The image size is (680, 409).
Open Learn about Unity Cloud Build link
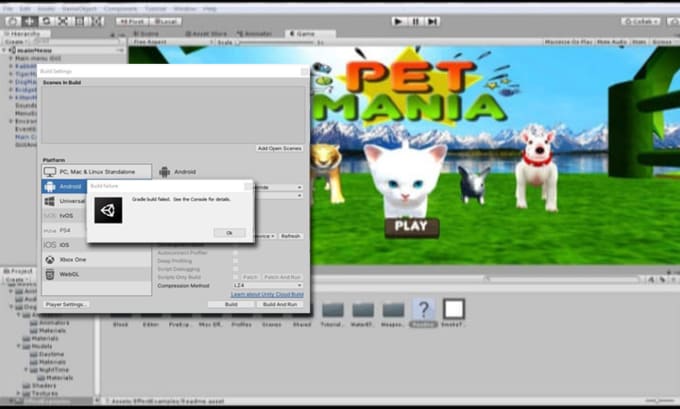(267, 294)
